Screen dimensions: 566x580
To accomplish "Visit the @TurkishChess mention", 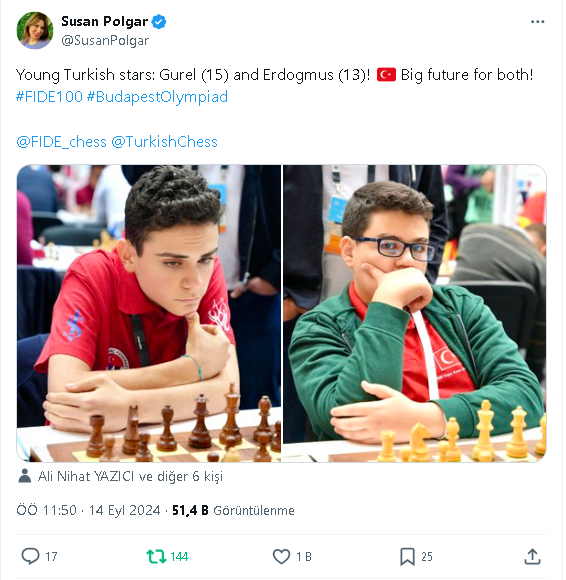I will click(x=165, y=142).
